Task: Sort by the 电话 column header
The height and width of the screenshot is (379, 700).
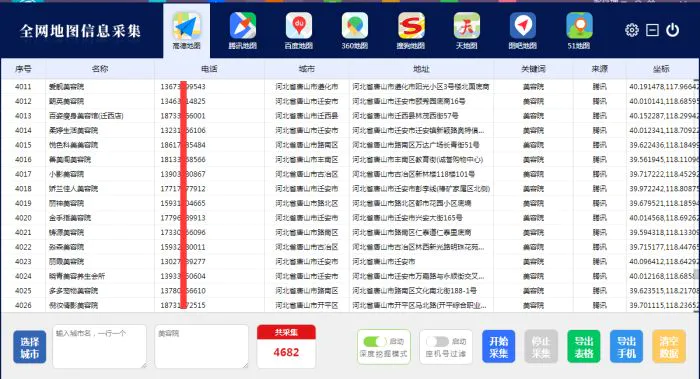Action: point(209,69)
